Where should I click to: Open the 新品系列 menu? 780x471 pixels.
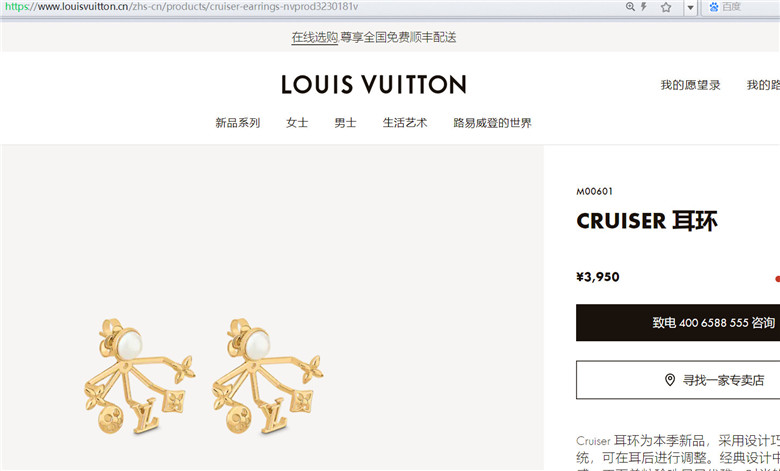(x=238, y=123)
